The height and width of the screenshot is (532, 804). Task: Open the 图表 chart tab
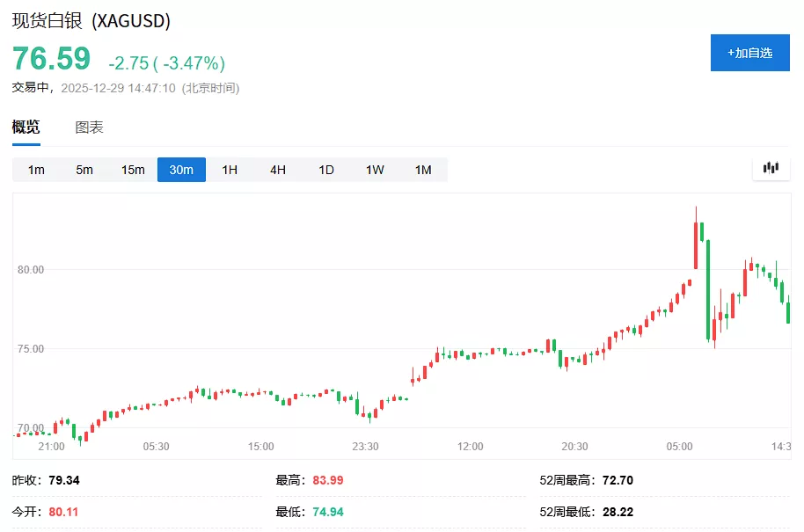pos(89,128)
